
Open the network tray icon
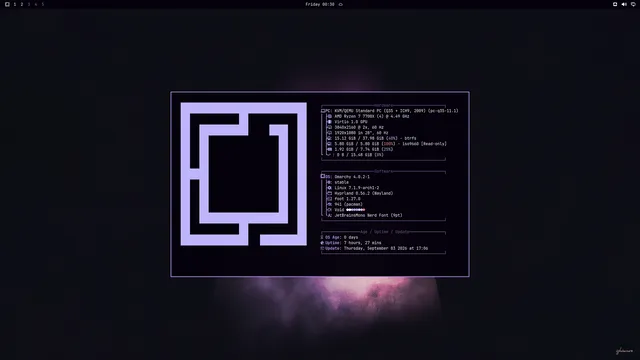point(633,4)
